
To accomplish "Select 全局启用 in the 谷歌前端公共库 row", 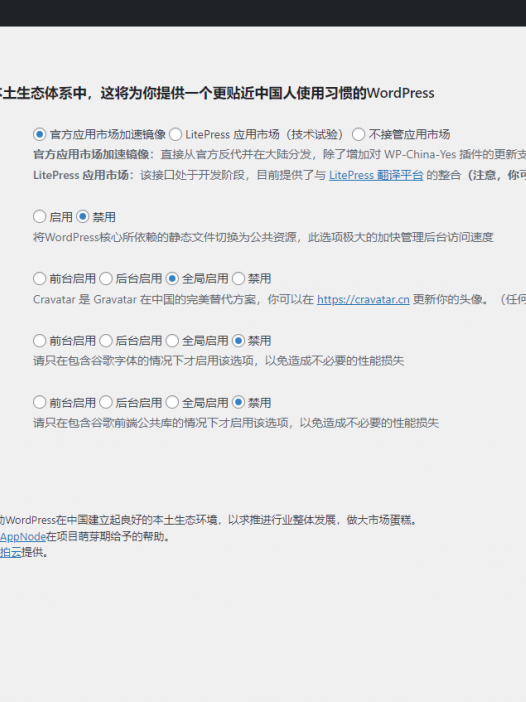I will point(172,402).
